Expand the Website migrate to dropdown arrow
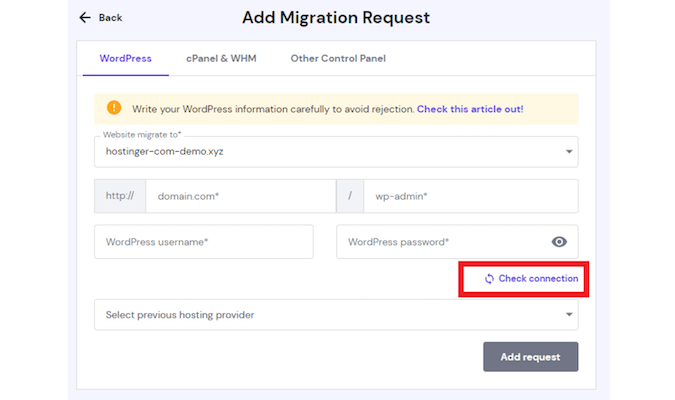This screenshot has height=400, width=675. (569, 152)
